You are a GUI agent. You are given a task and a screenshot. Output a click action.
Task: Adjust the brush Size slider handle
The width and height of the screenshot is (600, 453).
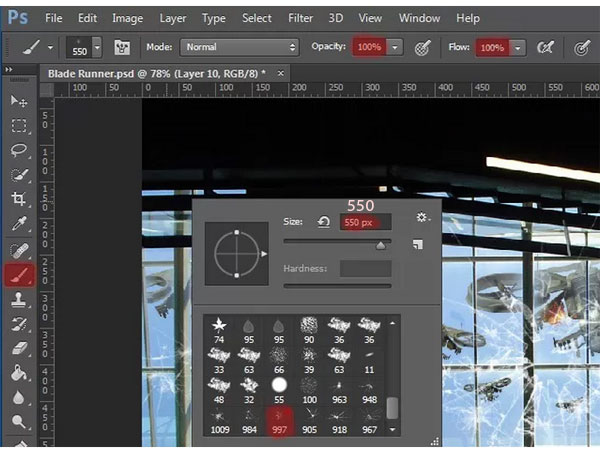click(381, 245)
